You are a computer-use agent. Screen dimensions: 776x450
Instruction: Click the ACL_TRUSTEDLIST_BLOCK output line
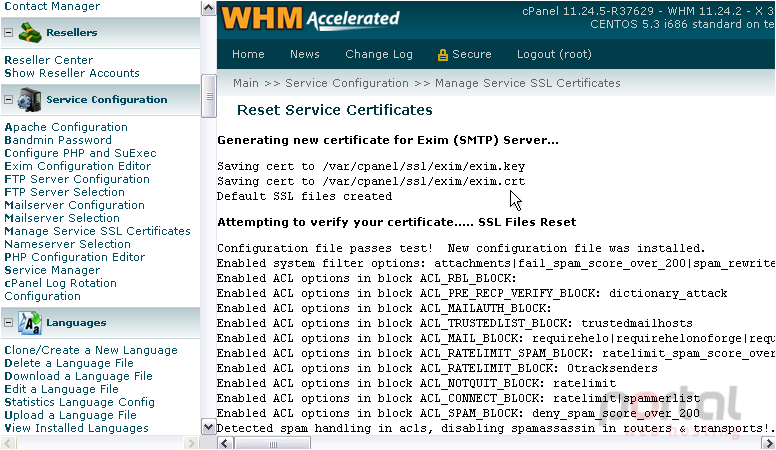454,323
